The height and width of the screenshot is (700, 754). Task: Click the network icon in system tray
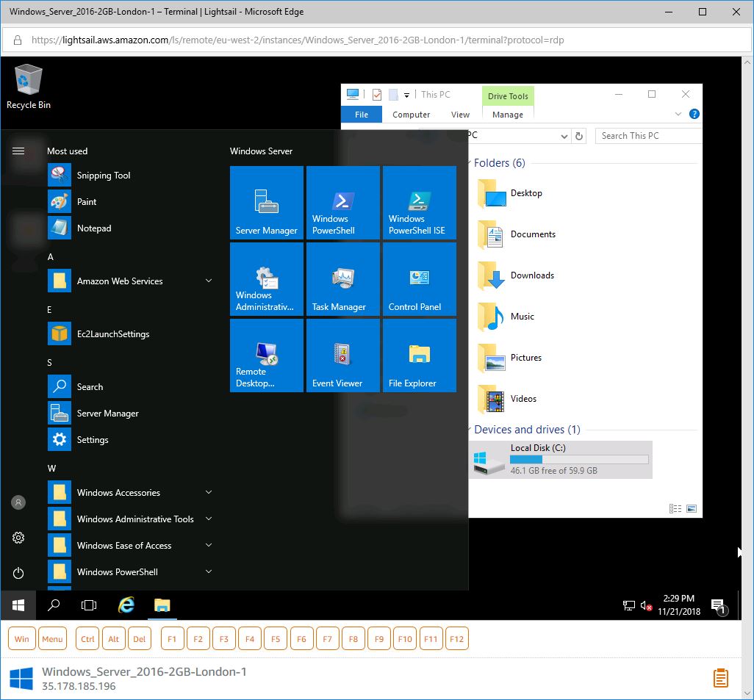coord(629,605)
